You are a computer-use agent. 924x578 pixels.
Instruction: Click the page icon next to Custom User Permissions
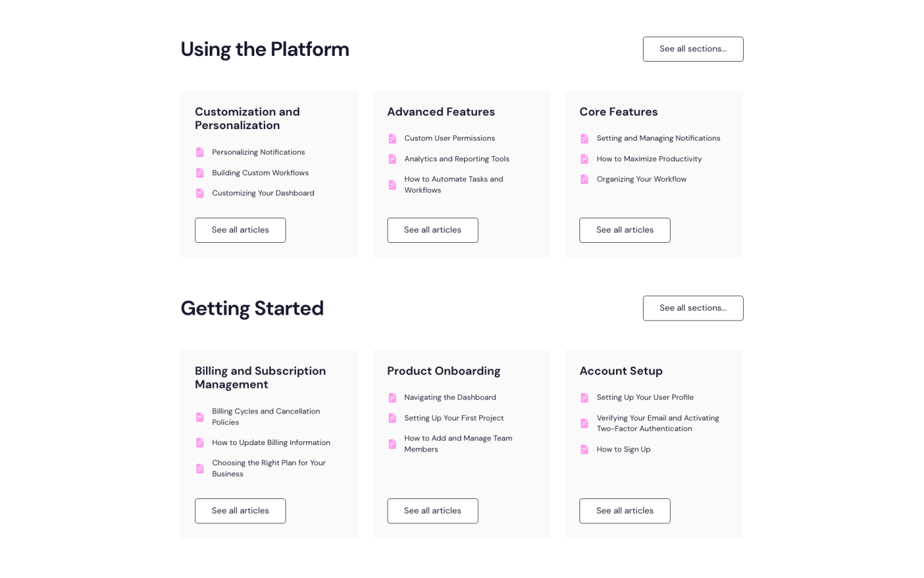click(x=392, y=139)
